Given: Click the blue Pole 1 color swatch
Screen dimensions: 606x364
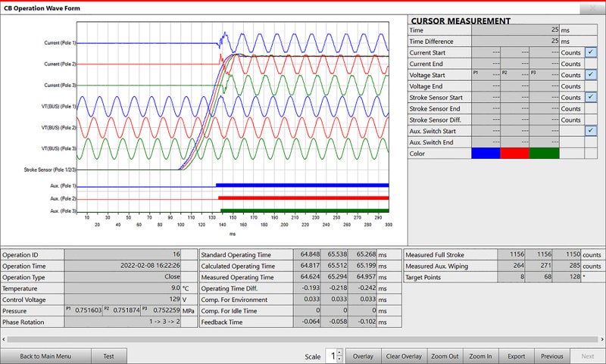Looking at the screenshot, I should click(x=486, y=153).
